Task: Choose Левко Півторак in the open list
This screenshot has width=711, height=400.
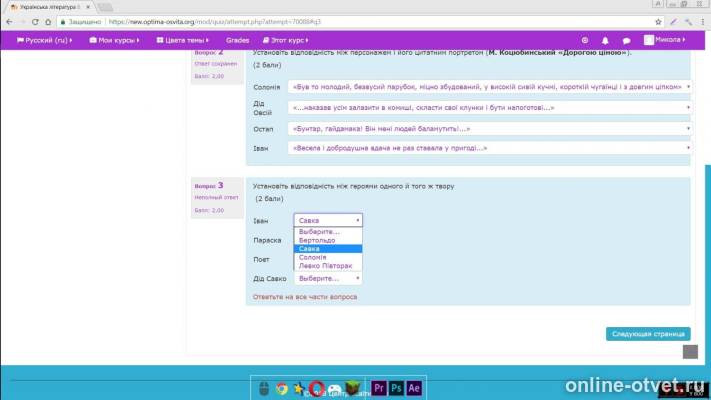Action: pyautogui.click(x=328, y=266)
